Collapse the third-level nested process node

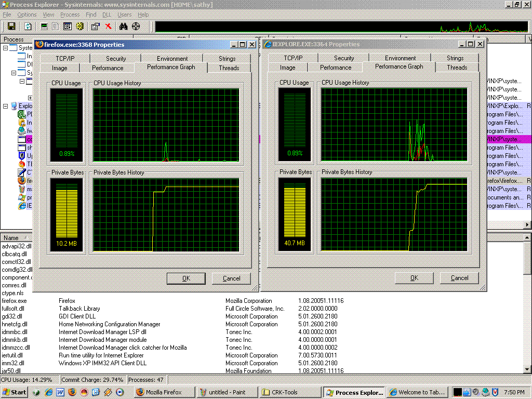(x=22, y=82)
